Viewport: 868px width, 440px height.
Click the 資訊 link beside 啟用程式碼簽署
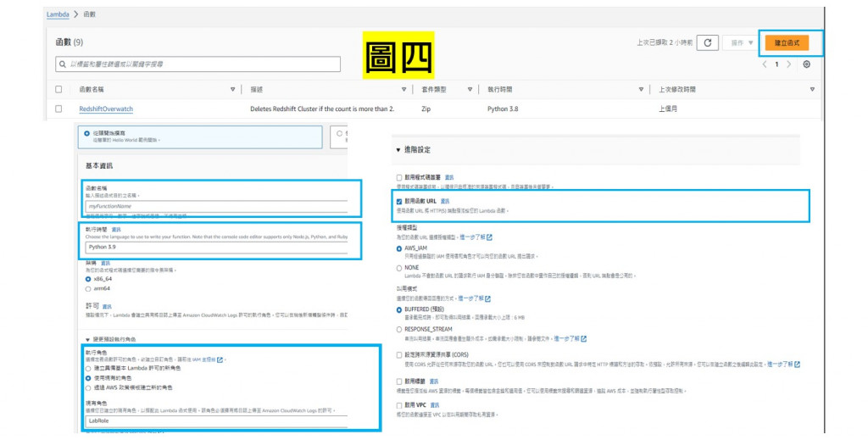click(x=449, y=178)
